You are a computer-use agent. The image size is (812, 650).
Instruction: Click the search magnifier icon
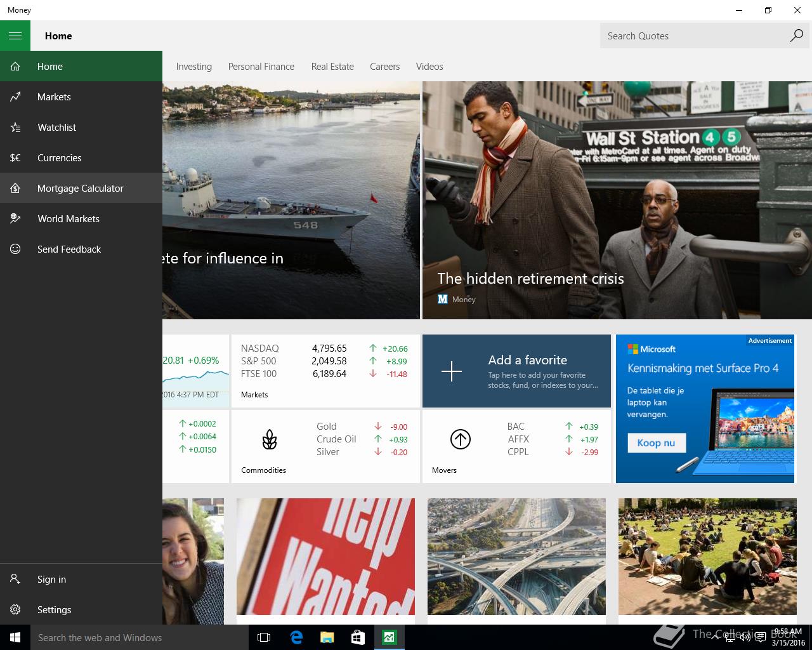coord(796,36)
